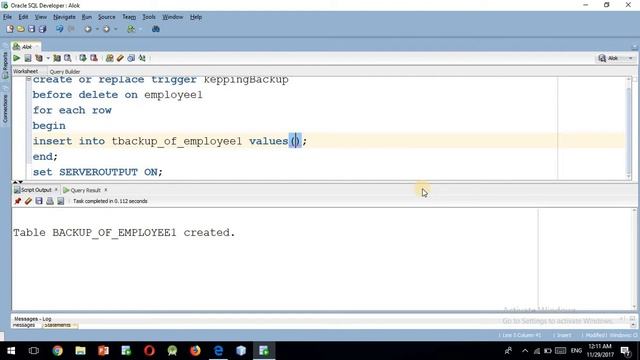
Task: Open the SQL Worksheet icon dropdown arrow
Action: (x=140, y=29)
